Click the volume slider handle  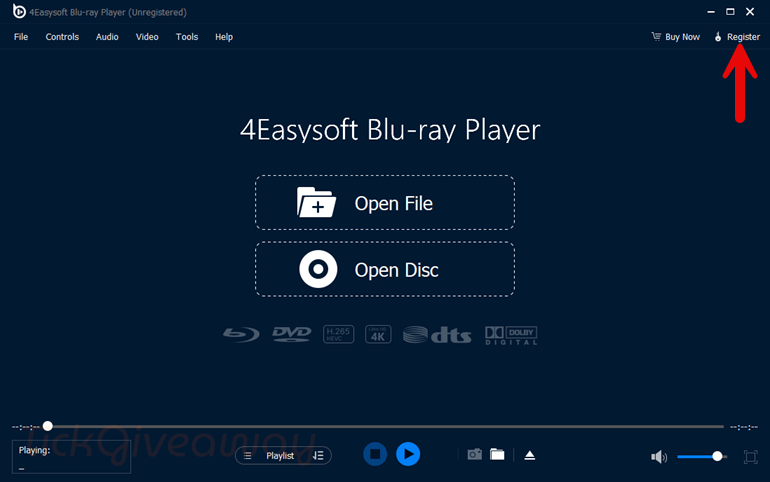pos(717,456)
